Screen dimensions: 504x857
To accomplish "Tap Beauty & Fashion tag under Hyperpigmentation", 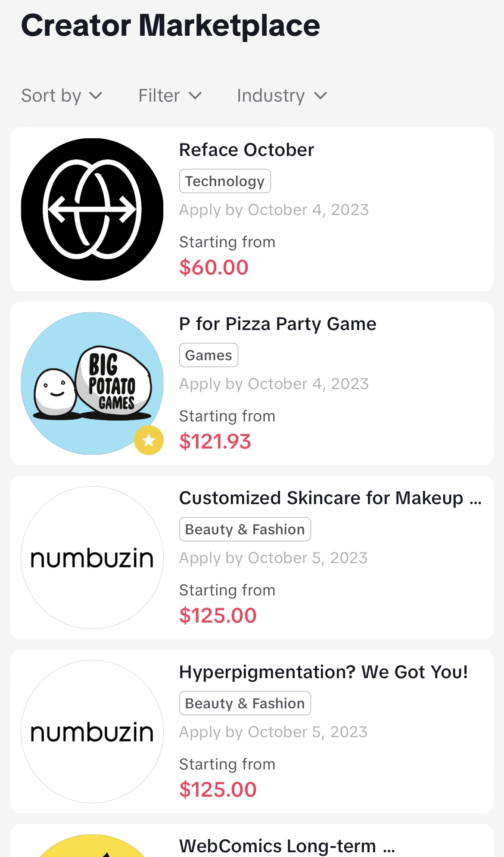I will [245, 703].
